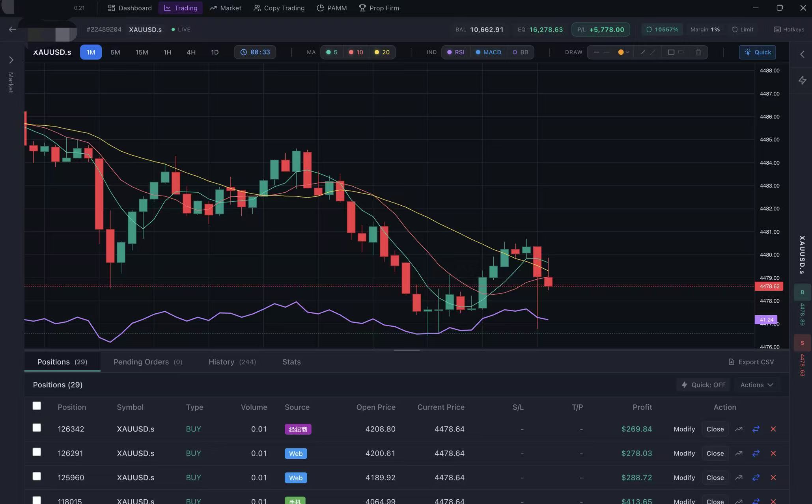Open the Actions dropdown
Screen dimensions: 812x504
[756, 385]
